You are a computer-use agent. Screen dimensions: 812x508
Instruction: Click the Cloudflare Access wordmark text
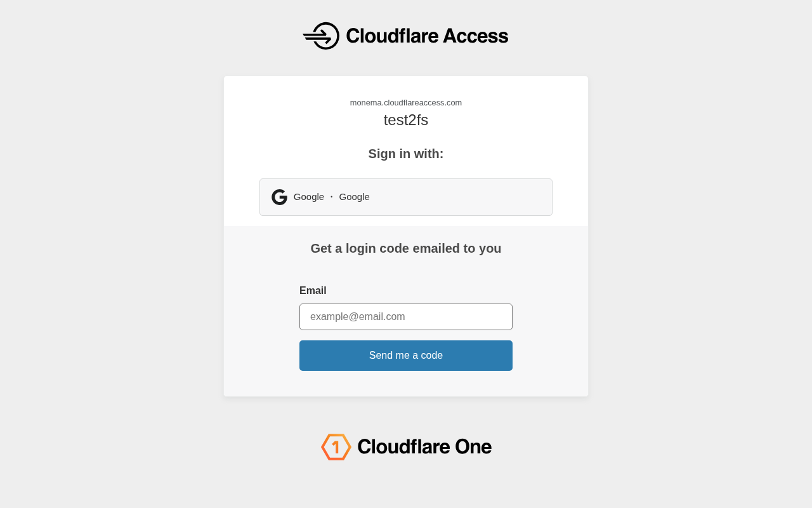point(427,36)
